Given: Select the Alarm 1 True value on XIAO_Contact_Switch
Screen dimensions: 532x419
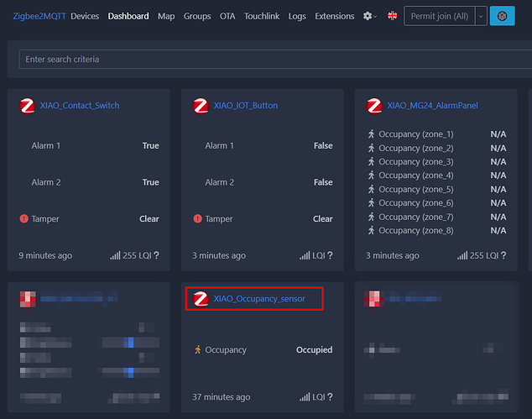Looking at the screenshot, I should pyautogui.click(x=151, y=145).
